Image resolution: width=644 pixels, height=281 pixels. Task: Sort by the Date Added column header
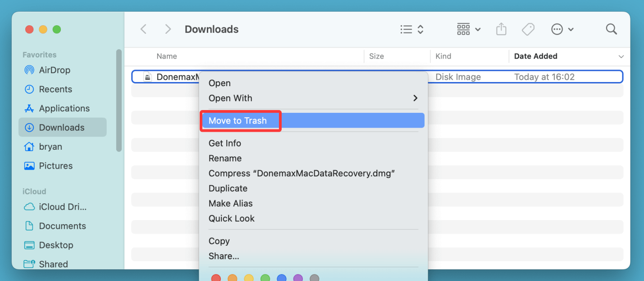[x=536, y=56]
